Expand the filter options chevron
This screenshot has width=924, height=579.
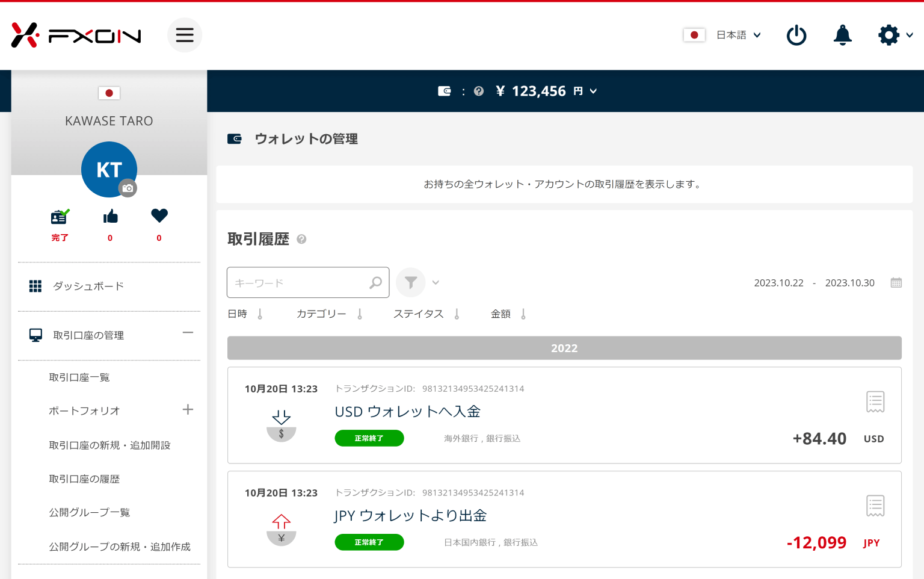pos(436,282)
